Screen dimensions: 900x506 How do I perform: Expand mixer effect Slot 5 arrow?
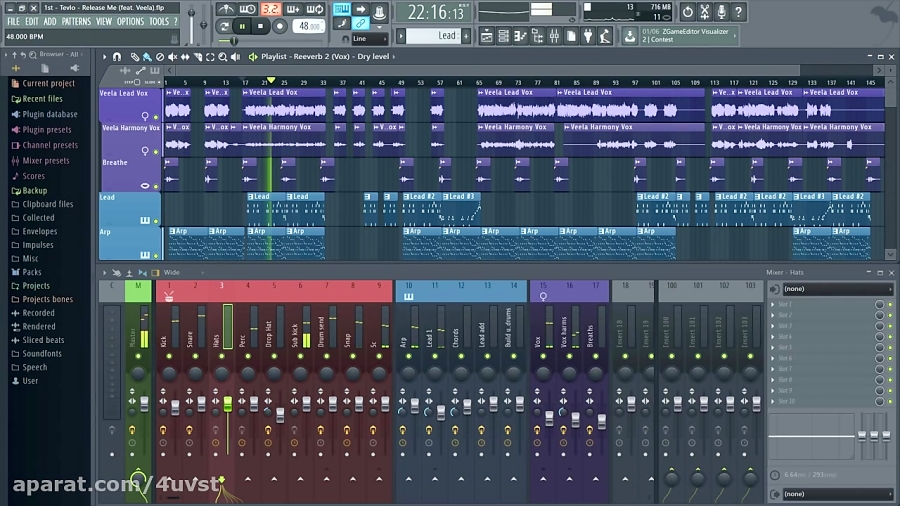[x=773, y=347]
